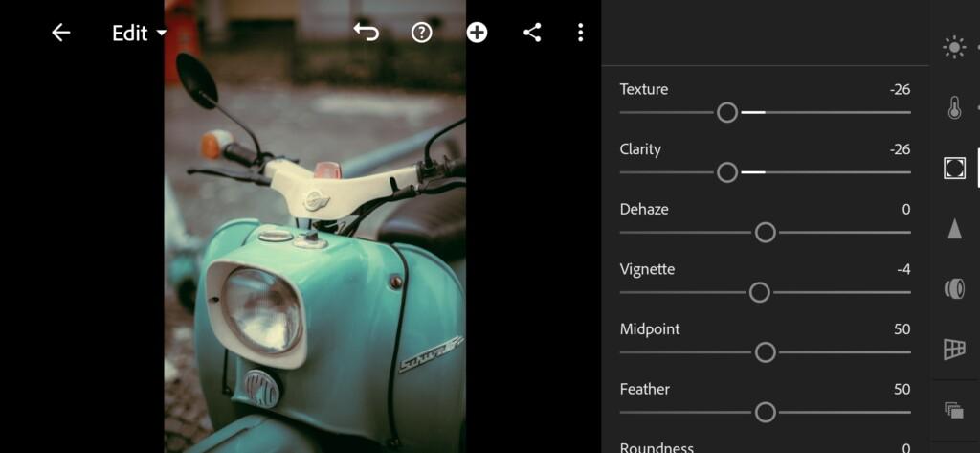The width and height of the screenshot is (980, 453).
Task: Tap the Midpoint value 50
Action: pyautogui.click(x=902, y=329)
